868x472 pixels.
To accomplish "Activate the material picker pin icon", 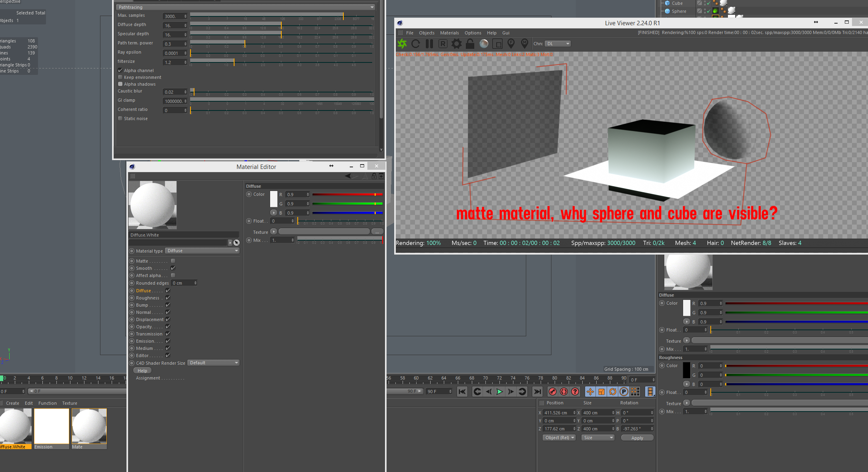I will 525,43.
